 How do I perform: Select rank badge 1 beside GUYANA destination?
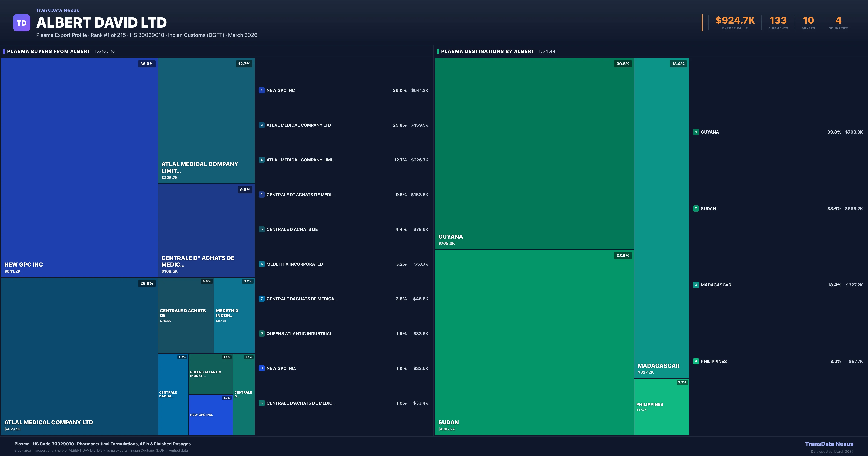pos(696,132)
